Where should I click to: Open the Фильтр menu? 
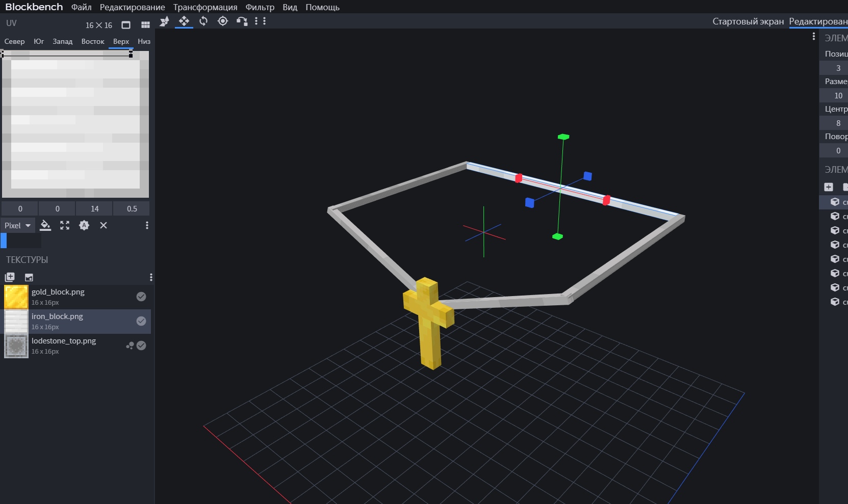pos(260,7)
